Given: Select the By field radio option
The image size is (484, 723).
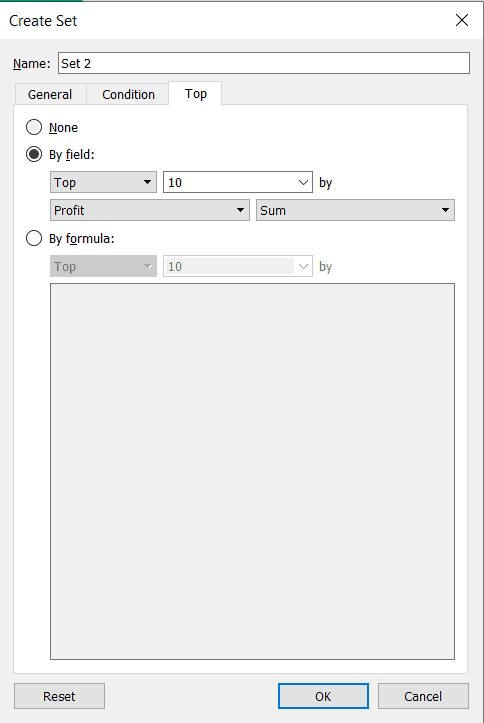Looking at the screenshot, I should pyautogui.click(x=34, y=154).
